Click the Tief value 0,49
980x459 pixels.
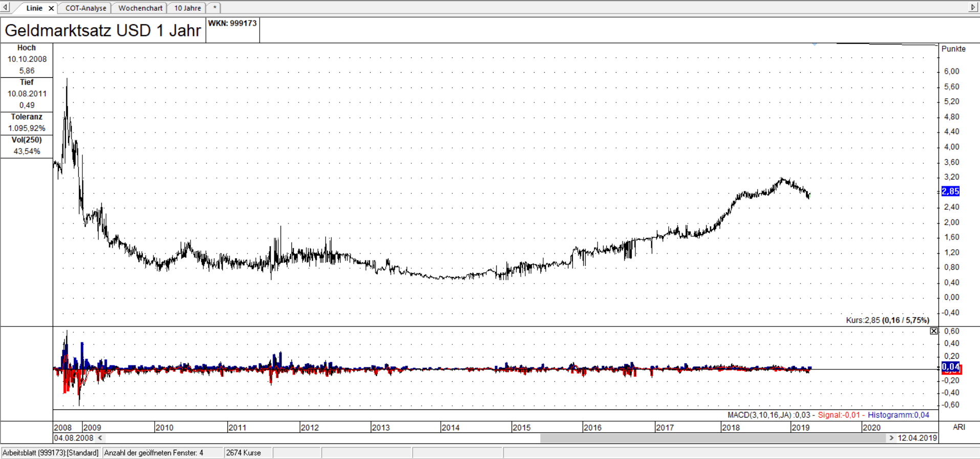click(x=27, y=105)
